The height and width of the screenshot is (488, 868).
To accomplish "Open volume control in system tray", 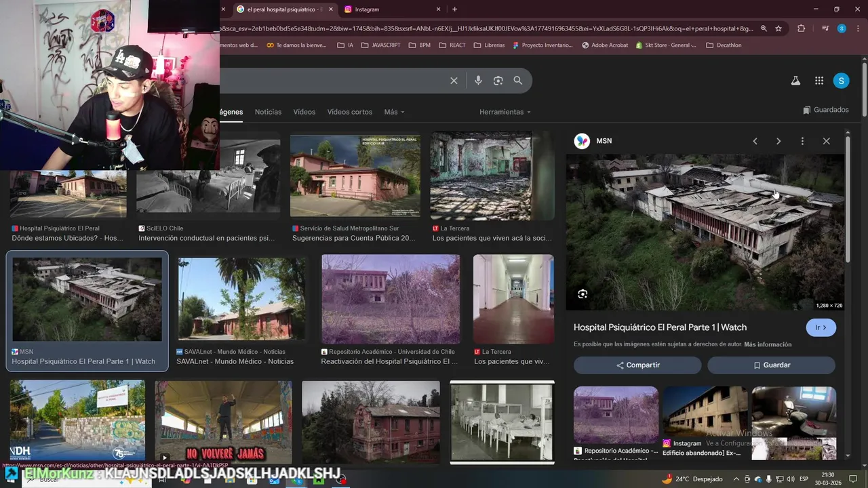I will click(x=790, y=479).
